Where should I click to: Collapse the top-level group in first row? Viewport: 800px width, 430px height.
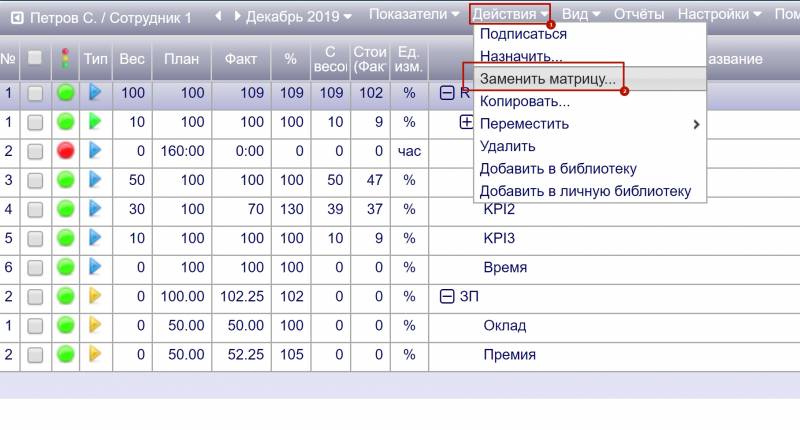pos(447,93)
